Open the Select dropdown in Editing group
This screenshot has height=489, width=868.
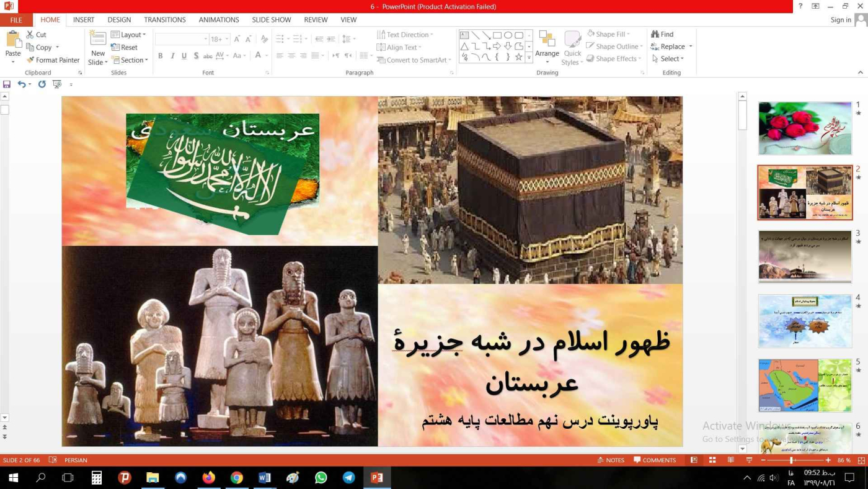pyautogui.click(x=668, y=59)
